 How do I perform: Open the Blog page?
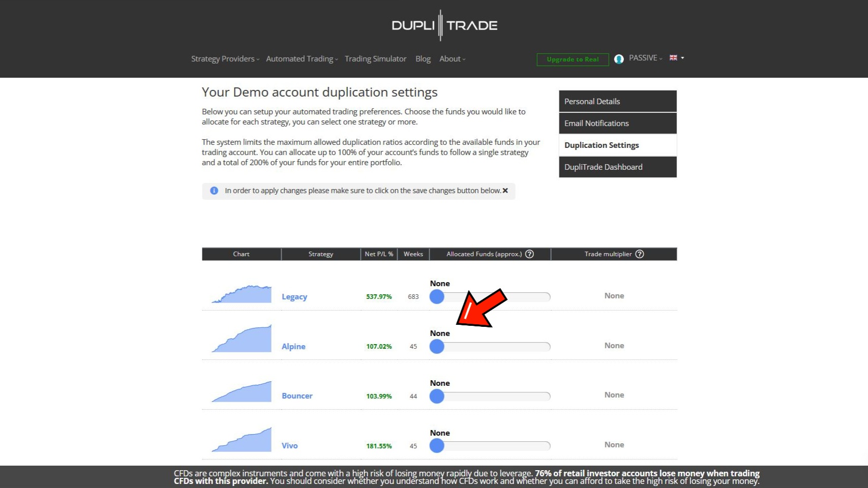pyautogui.click(x=423, y=59)
